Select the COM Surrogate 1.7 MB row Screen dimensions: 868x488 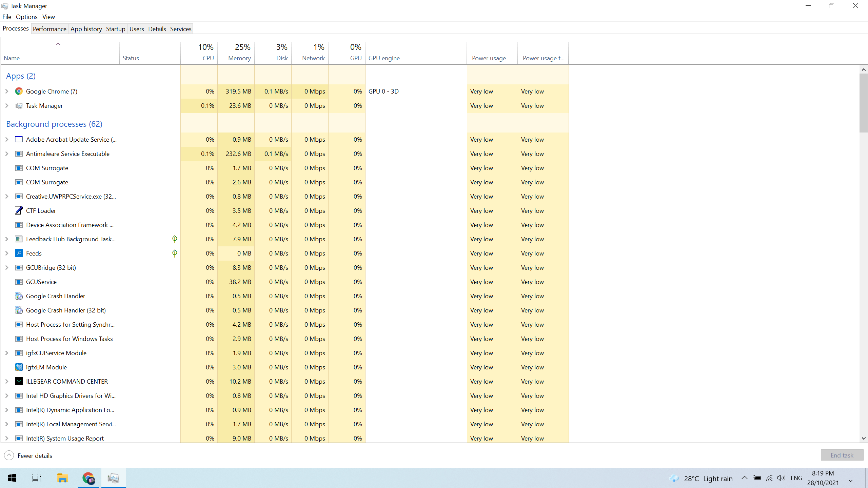pyautogui.click(x=285, y=168)
